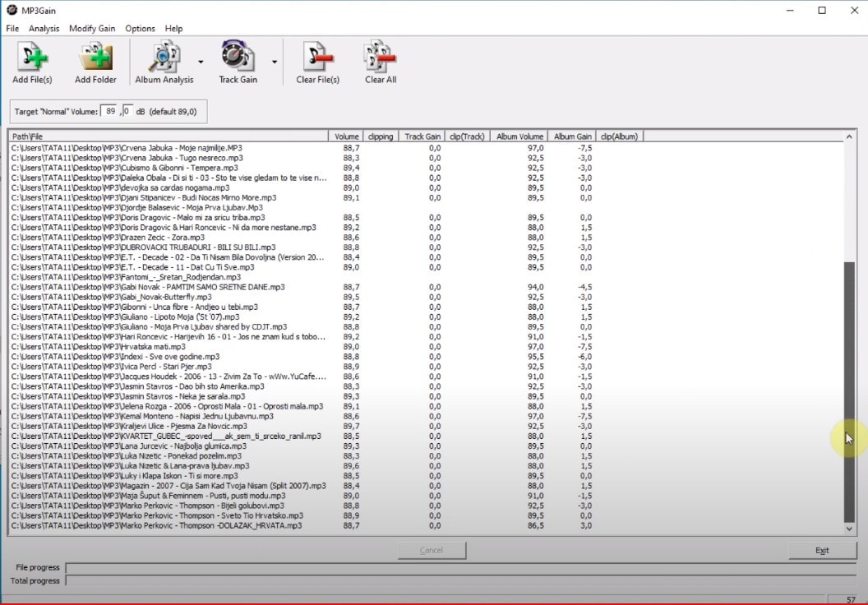Click the Total progress bar
The height and width of the screenshot is (605, 868).
(460, 580)
